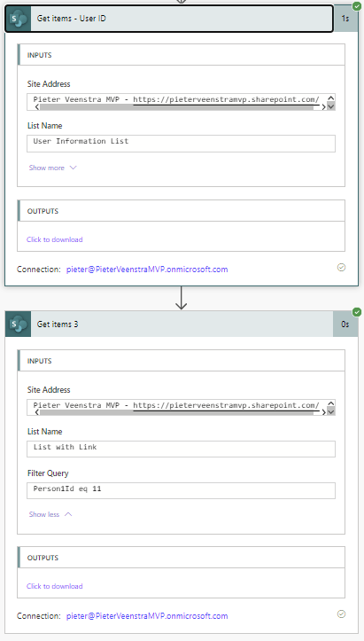This screenshot has height=641, width=364.
Task: Click scroll-down arrow in Get items 3 Site Address
Action: 331,412
